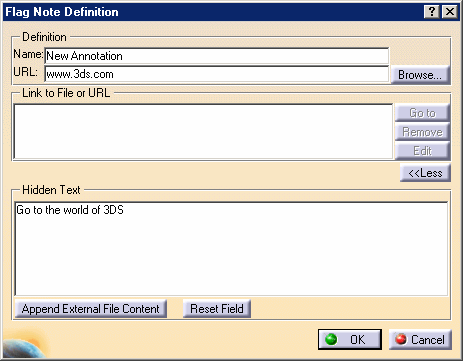
Task: Close the Flag Note Definition dialog
Action: click(x=450, y=12)
